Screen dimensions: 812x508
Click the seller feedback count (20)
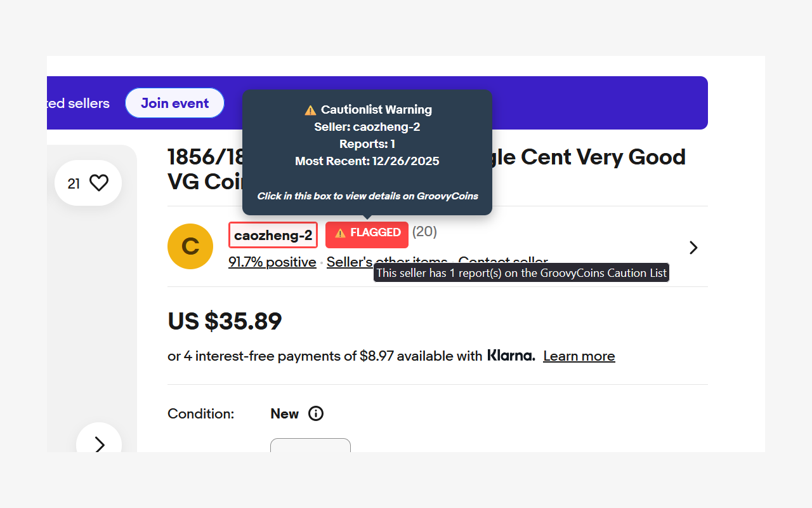point(424,232)
